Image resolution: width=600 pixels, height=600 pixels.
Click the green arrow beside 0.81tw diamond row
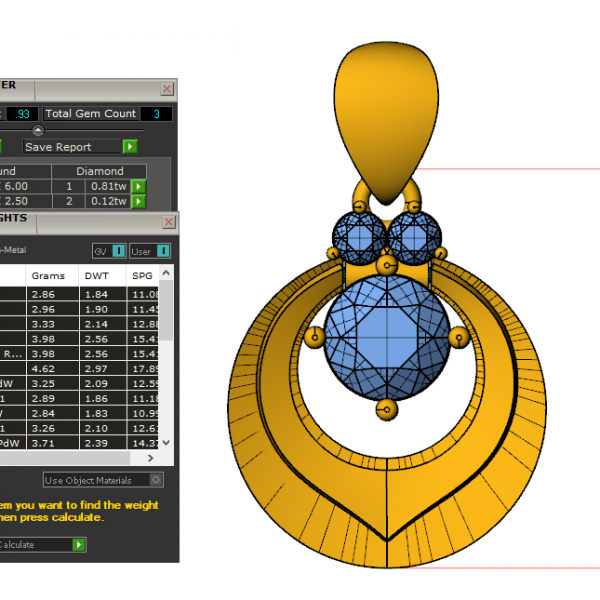pyautogui.click(x=139, y=186)
